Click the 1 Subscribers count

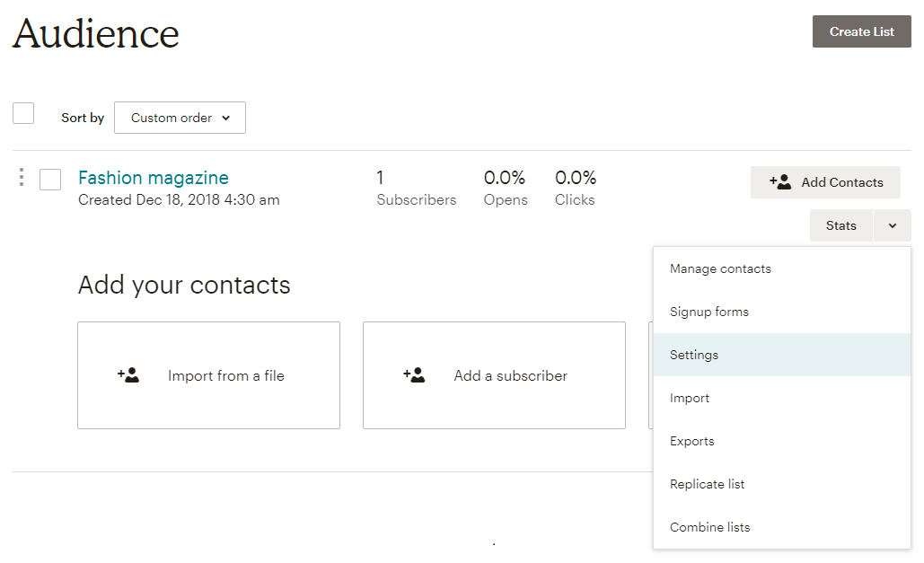(416, 188)
